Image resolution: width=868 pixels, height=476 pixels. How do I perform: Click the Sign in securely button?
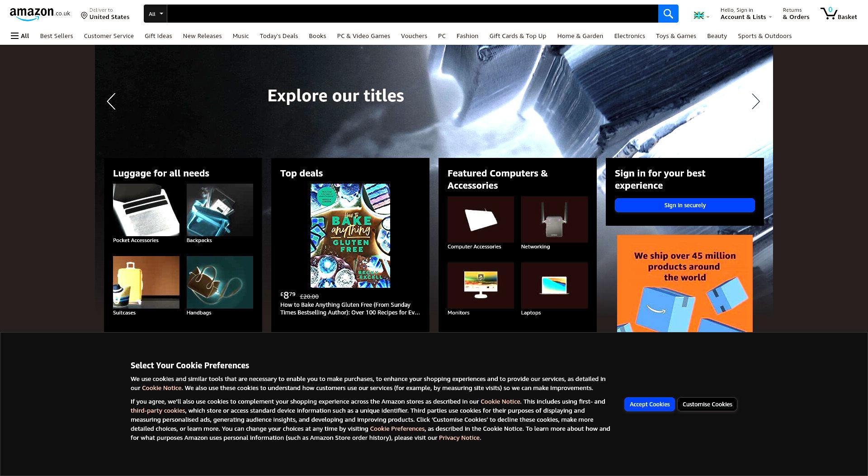coord(684,205)
